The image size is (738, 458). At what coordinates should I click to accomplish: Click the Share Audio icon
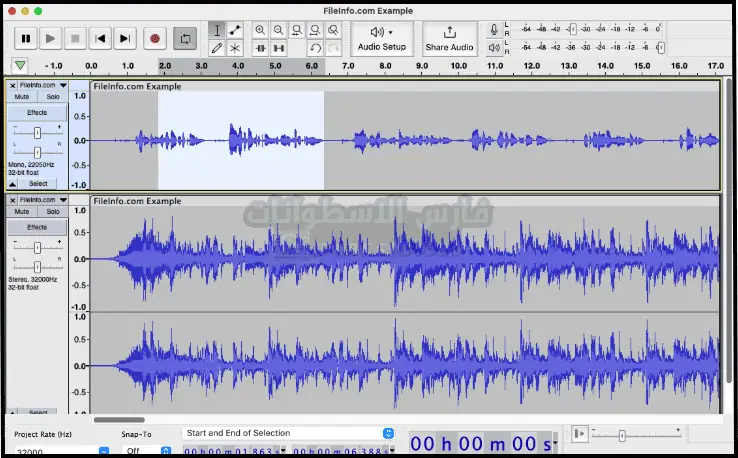(449, 32)
